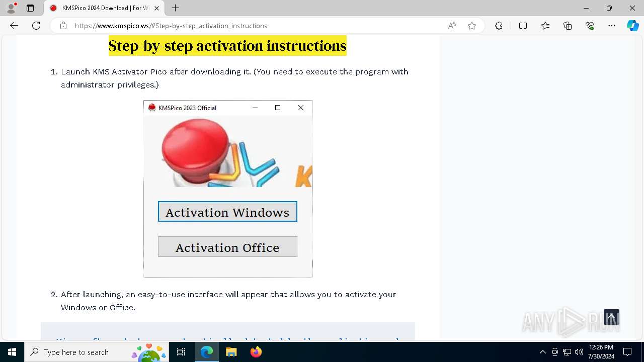The height and width of the screenshot is (362, 644).
Task: Click the KMSPico 2023 screenshot image
Action: tap(228, 189)
